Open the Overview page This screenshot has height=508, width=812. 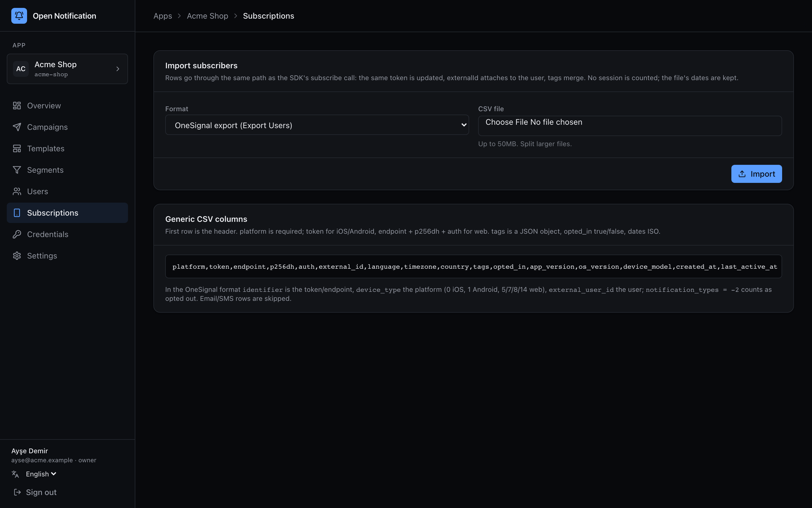click(x=67, y=106)
